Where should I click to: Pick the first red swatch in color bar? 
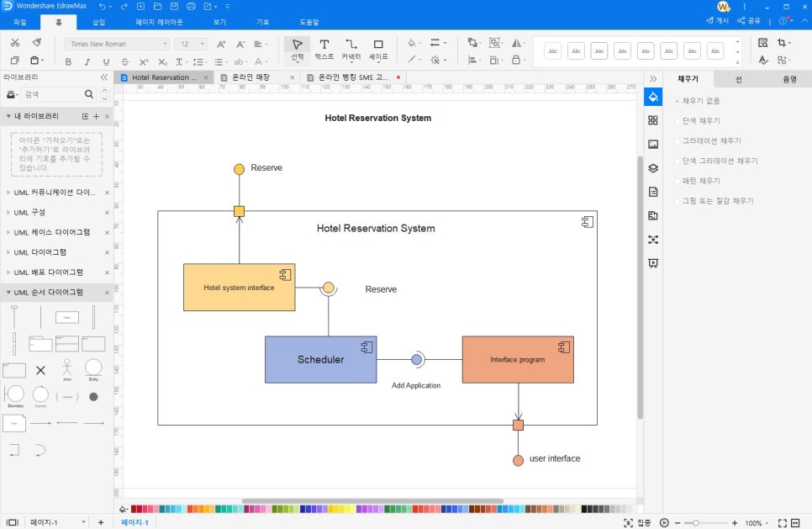click(x=134, y=509)
